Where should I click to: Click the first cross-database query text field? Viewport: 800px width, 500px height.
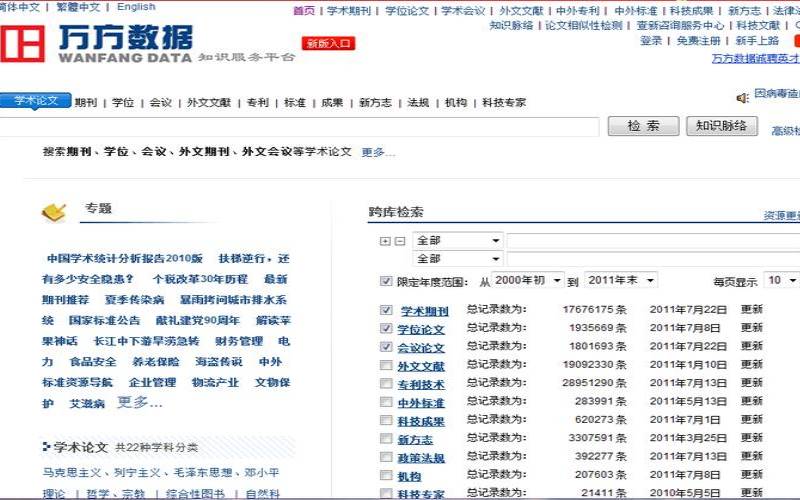(653, 241)
